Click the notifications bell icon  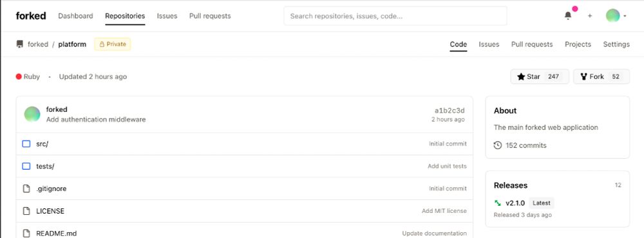tap(568, 15)
